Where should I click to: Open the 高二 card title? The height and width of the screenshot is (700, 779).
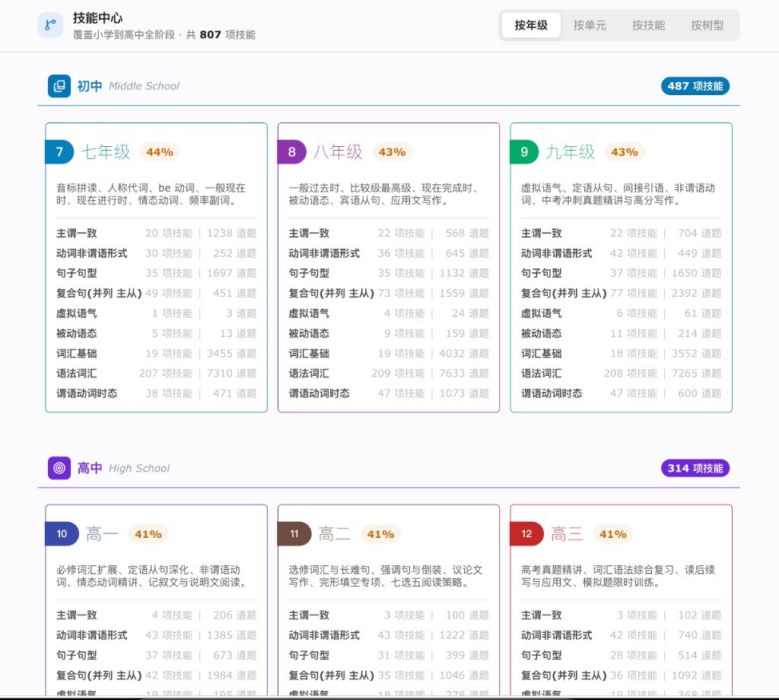pos(335,534)
